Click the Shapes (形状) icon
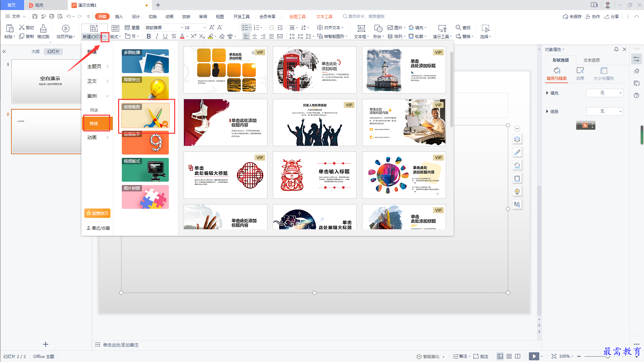 (x=378, y=28)
